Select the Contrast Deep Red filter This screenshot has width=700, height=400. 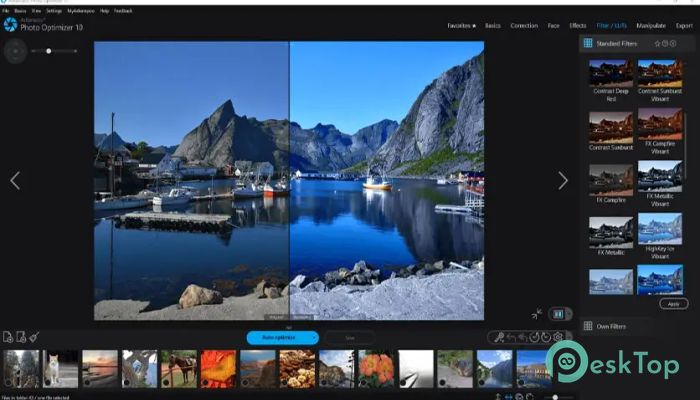tap(611, 81)
